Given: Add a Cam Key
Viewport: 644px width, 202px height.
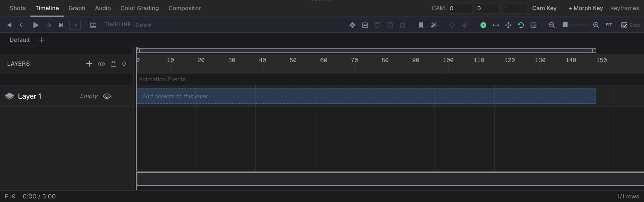Looking at the screenshot, I should pos(544,8).
